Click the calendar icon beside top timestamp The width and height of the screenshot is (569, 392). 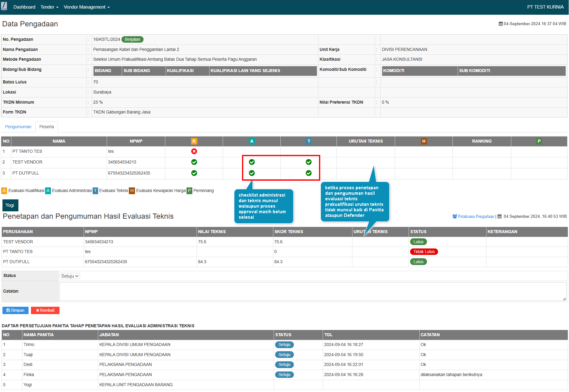tap(501, 24)
